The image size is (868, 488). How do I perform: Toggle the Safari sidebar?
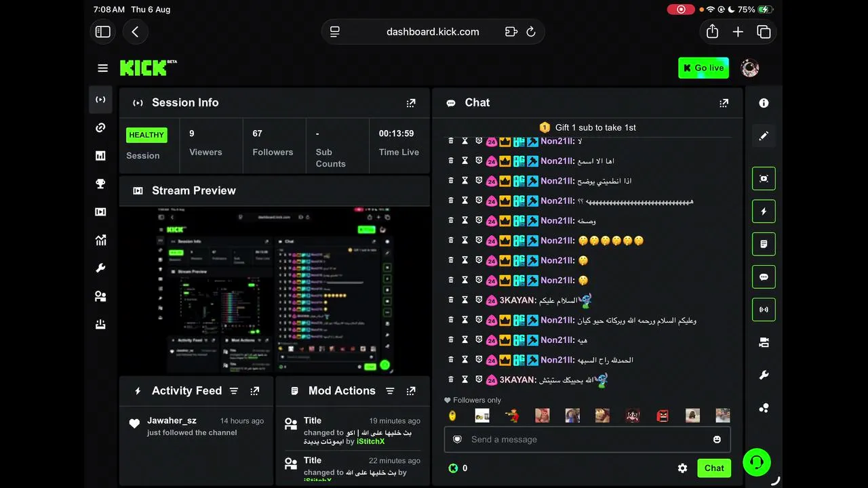[x=103, y=32]
